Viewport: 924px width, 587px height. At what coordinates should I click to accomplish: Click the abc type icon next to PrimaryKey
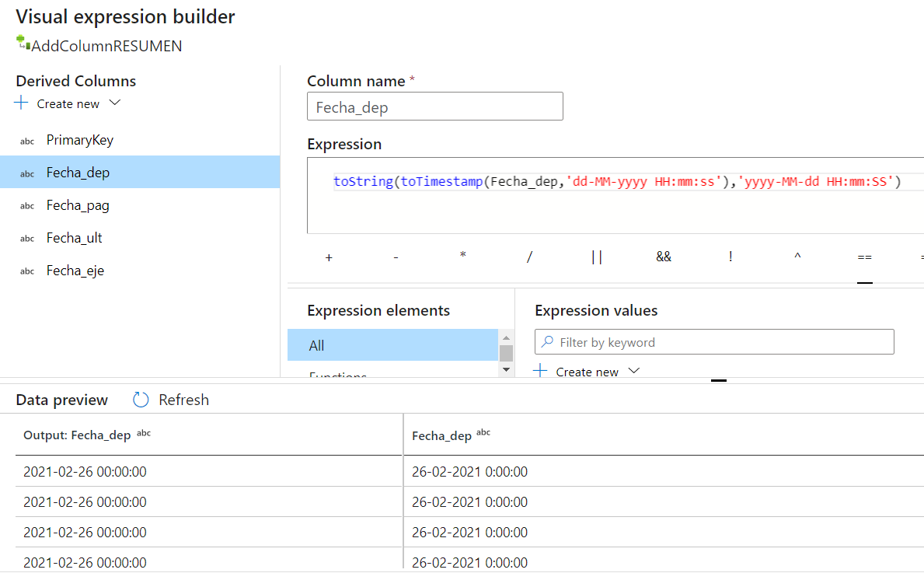click(x=27, y=142)
